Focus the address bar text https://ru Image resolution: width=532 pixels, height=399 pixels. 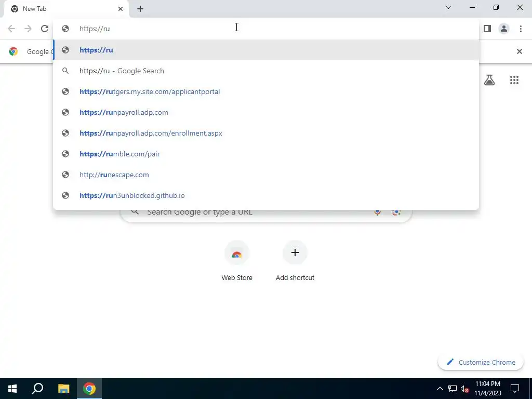(95, 29)
